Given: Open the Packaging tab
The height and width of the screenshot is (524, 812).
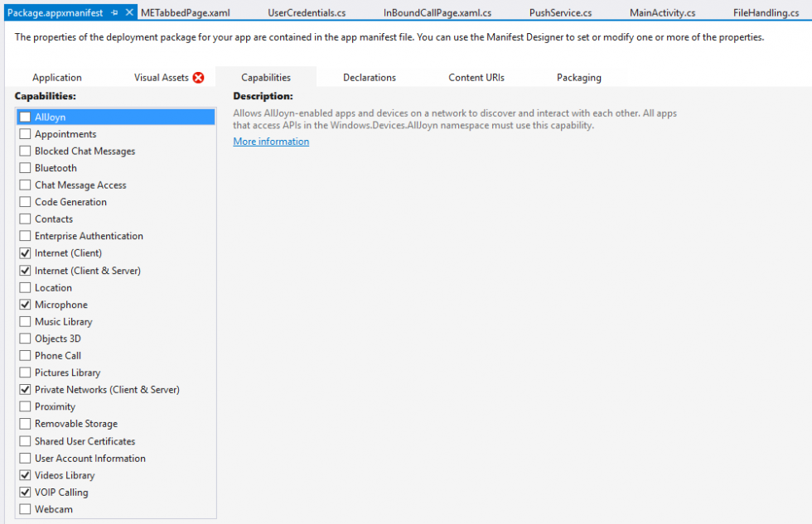Looking at the screenshot, I should (578, 77).
